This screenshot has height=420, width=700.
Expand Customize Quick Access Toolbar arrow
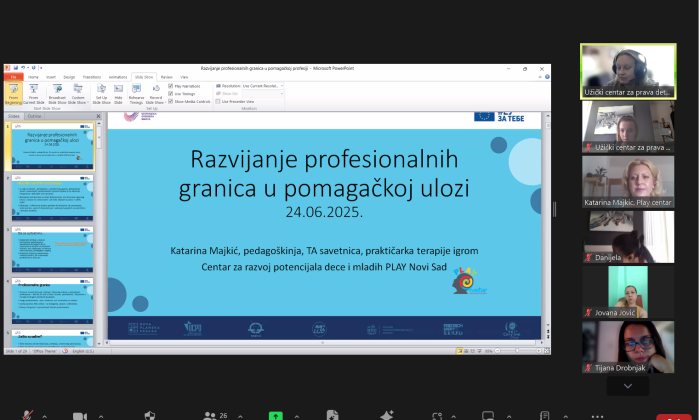pos(41,68)
